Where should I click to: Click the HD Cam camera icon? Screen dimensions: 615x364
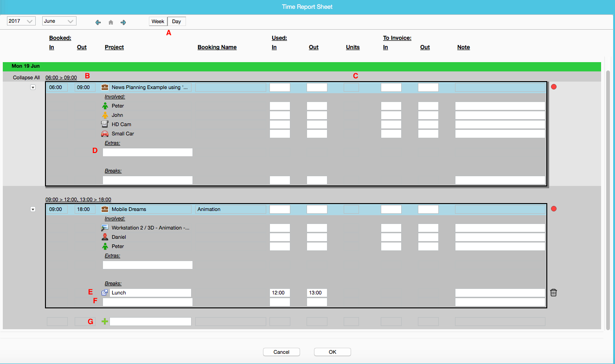click(x=105, y=124)
